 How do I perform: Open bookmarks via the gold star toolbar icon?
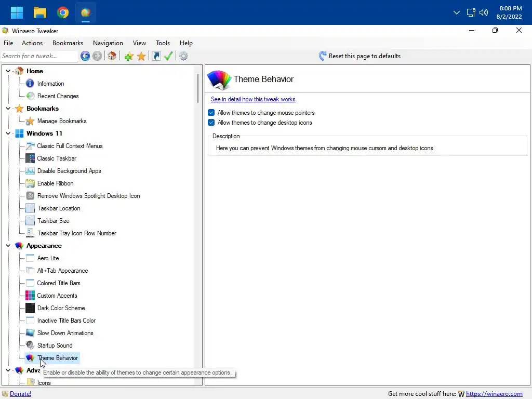click(141, 56)
